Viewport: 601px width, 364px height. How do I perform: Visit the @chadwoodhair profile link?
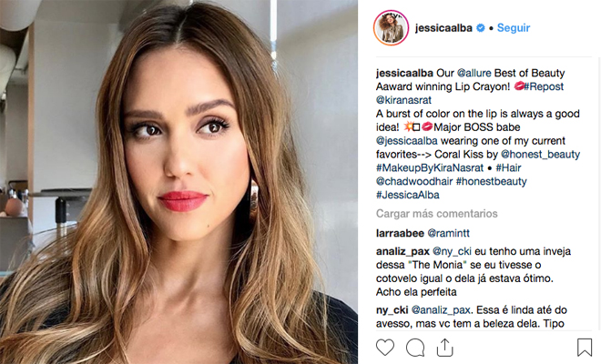(414, 181)
